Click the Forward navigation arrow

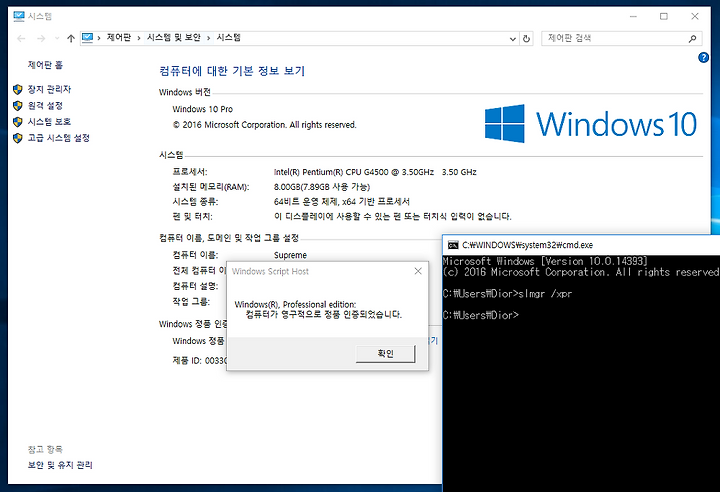tap(41, 39)
